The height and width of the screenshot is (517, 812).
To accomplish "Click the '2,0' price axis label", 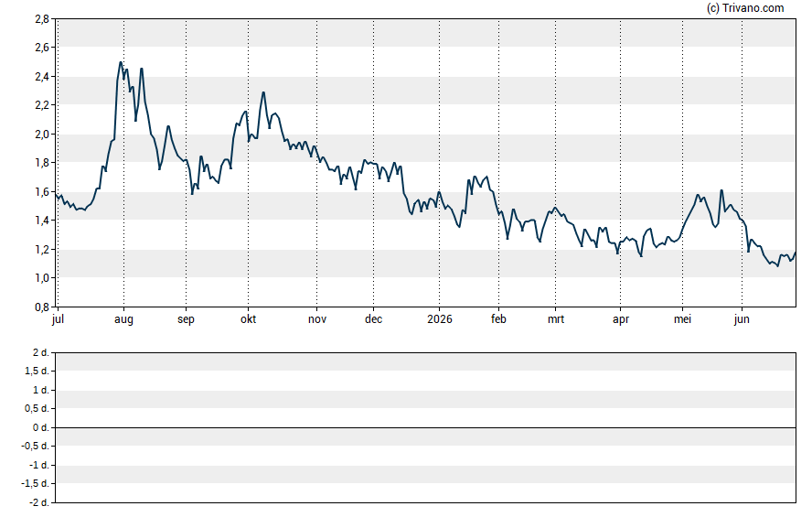I will [x=42, y=135].
